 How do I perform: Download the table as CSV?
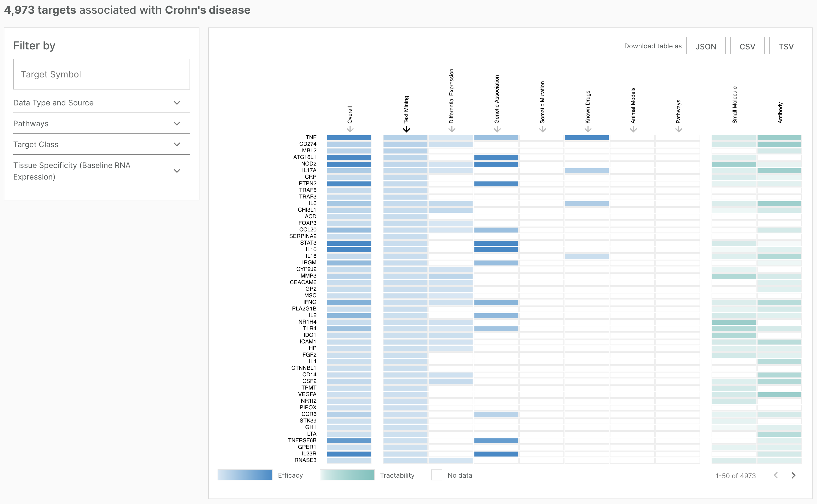click(x=747, y=46)
